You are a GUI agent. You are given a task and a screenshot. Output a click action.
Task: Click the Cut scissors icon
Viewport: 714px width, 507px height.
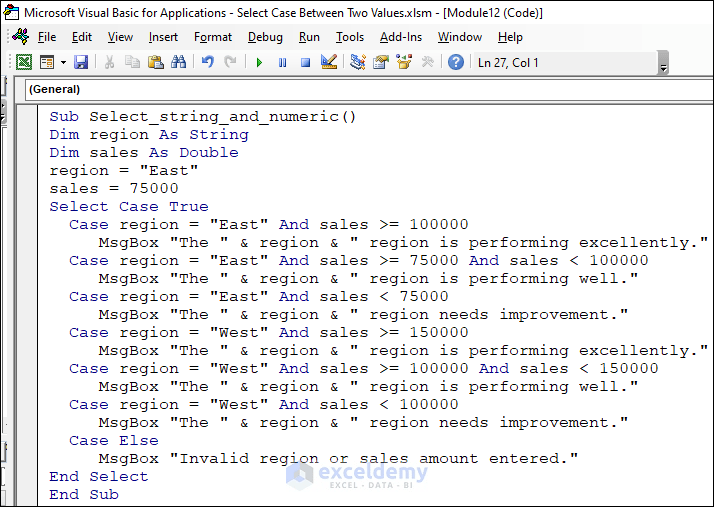109,61
